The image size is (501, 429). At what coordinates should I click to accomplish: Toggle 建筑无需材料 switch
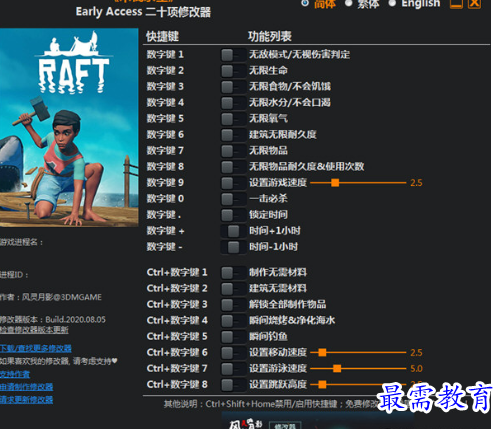(233, 289)
